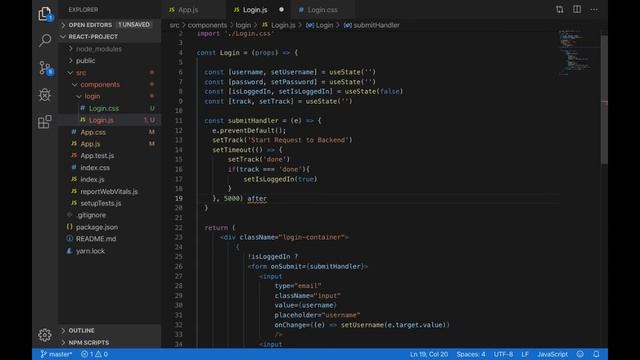Click 'setIsLoggedIn(true)' on line 17
Image resolution: width=640 pixels, height=360 pixels.
tap(280, 179)
